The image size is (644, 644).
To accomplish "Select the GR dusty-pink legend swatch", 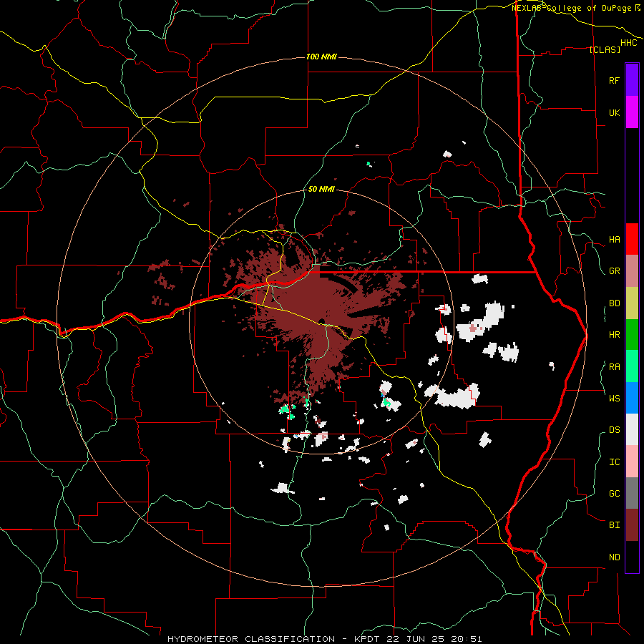I will [x=632, y=271].
